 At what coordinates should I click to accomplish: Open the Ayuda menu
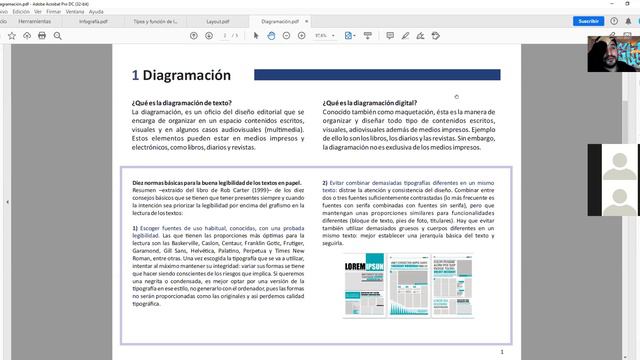click(x=96, y=12)
